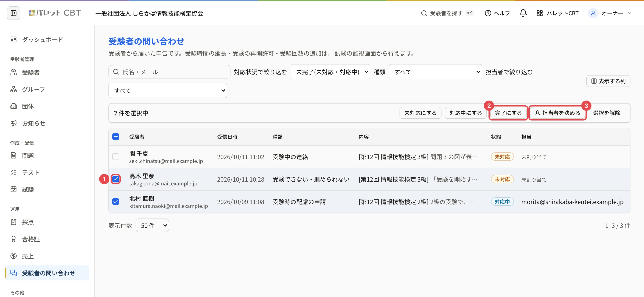
Task: Focus the 氏名・メール search field
Action: pos(169,72)
